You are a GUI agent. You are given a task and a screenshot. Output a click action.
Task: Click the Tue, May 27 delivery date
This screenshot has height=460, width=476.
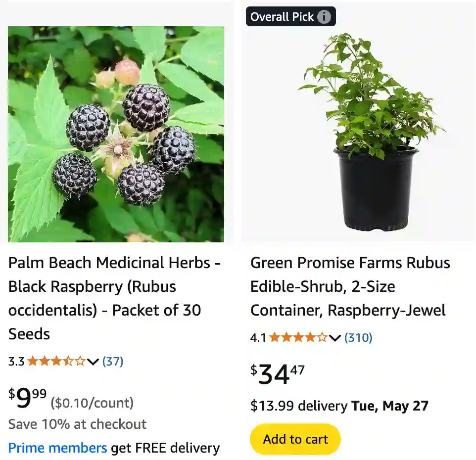[391, 406]
